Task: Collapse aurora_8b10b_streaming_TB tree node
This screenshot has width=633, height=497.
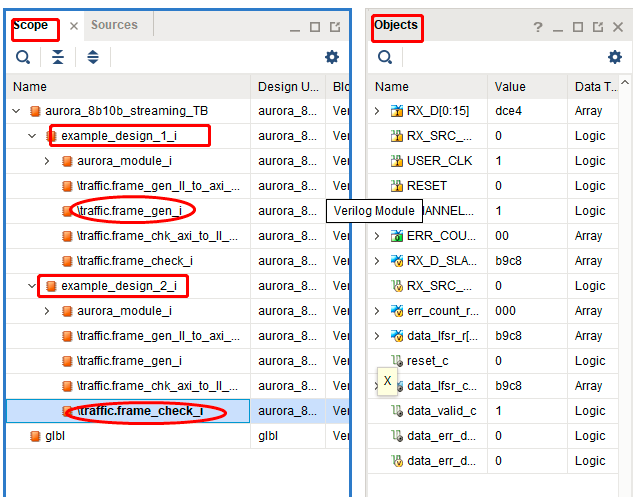Action: point(16,111)
